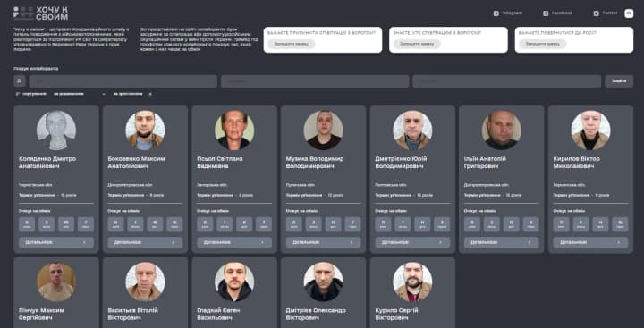Select name Ільїн Анатолій Григорович
This screenshot has width=644, height=328.
pyautogui.click(x=485, y=163)
